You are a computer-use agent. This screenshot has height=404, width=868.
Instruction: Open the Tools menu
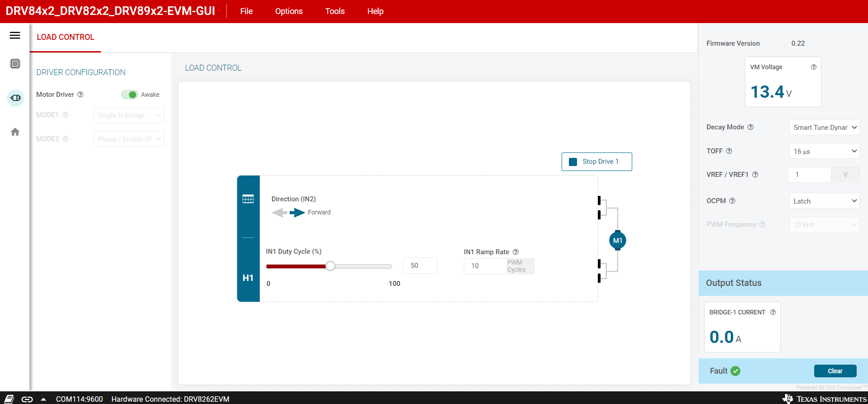334,11
